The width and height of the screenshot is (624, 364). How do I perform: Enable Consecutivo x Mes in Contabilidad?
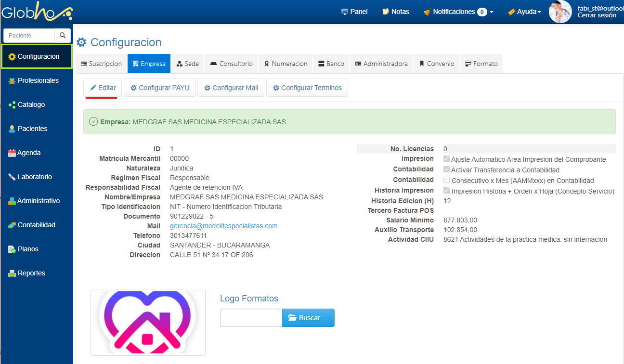tap(447, 180)
